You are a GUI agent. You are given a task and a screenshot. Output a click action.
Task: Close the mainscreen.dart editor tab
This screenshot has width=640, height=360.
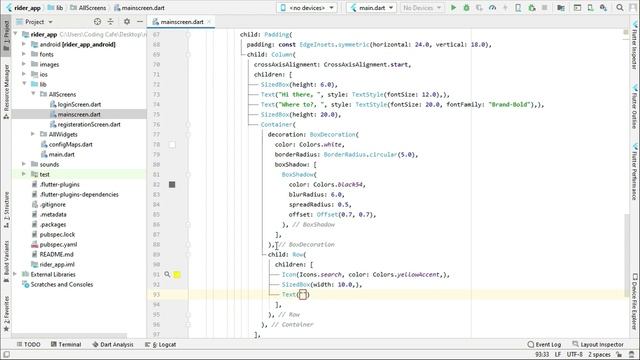209,22
